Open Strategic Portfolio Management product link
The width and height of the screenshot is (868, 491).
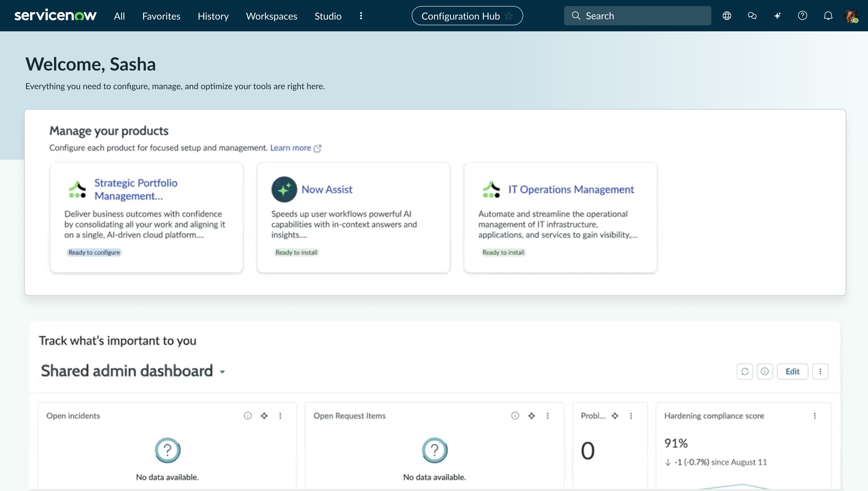click(136, 189)
